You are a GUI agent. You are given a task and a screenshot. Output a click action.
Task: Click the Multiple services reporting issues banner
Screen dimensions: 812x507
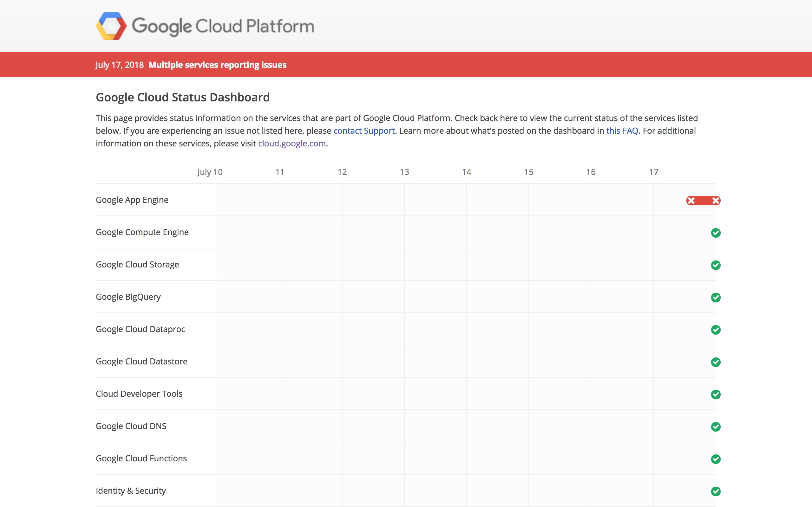tap(217, 65)
